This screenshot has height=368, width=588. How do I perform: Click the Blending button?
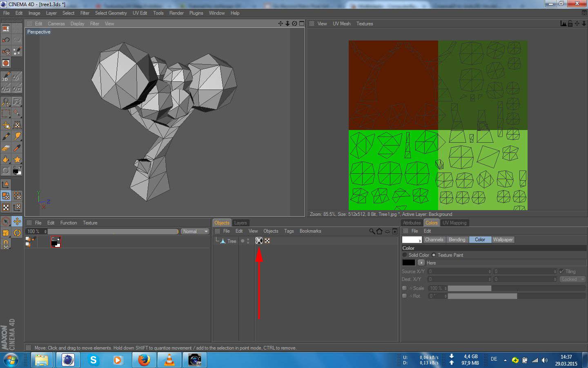tap(457, 240)
